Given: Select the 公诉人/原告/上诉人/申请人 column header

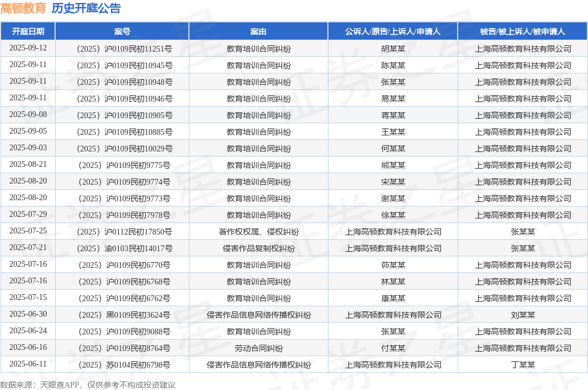Looking at the screenshot, I should coord(393,32).
